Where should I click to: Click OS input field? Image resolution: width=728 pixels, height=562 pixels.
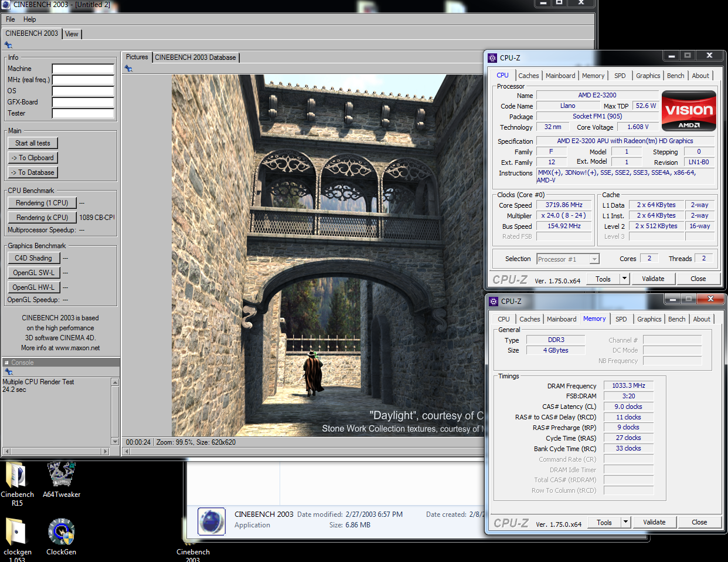coord(83,91)
